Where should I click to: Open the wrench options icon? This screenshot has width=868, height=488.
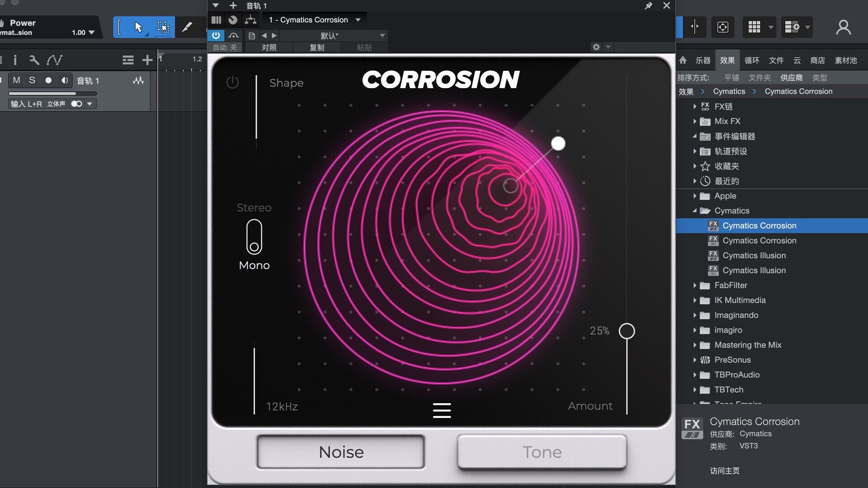(x=34, y=60)
